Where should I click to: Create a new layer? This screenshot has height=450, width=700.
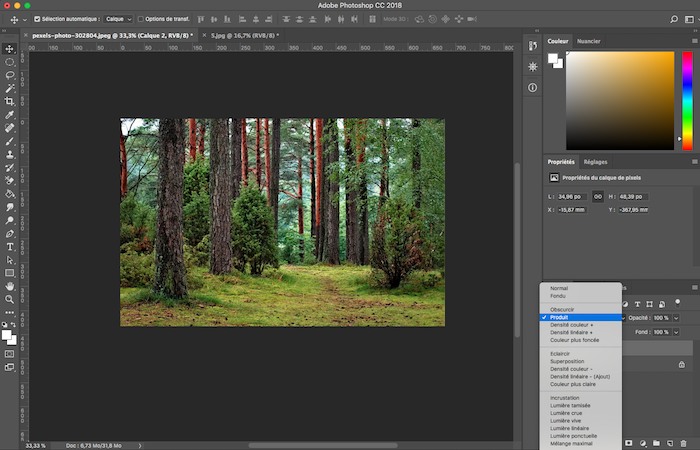(670, 443)
